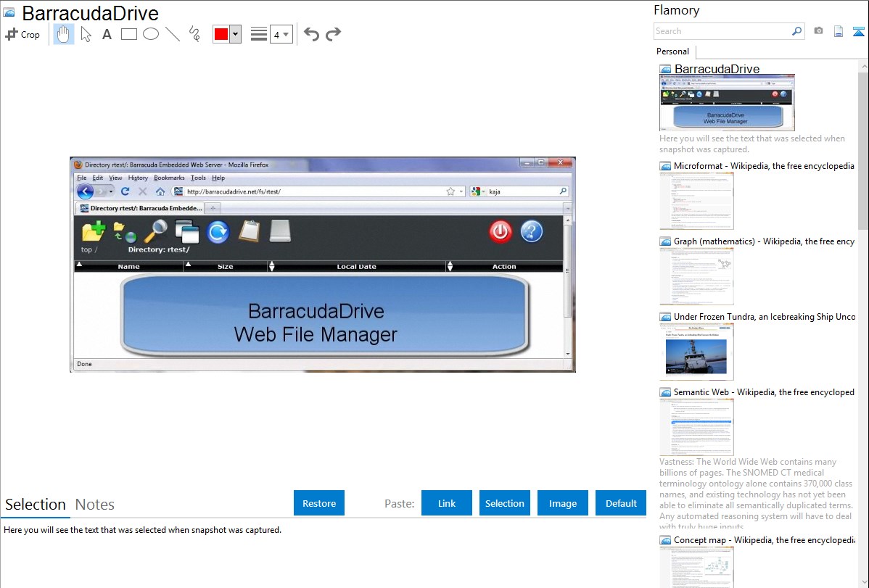869x588 pixels.
Task: Switch to the Personal tab
Action: tap(673, 51)
